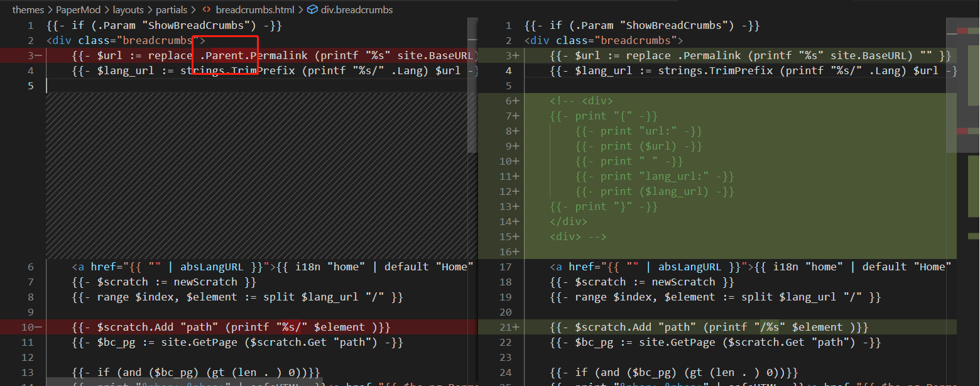This screenshot has width=980, height=386.
Task: Click the deleted-line minus indicator on line 3
Action: pyautogui.click(x=37, y=55)
